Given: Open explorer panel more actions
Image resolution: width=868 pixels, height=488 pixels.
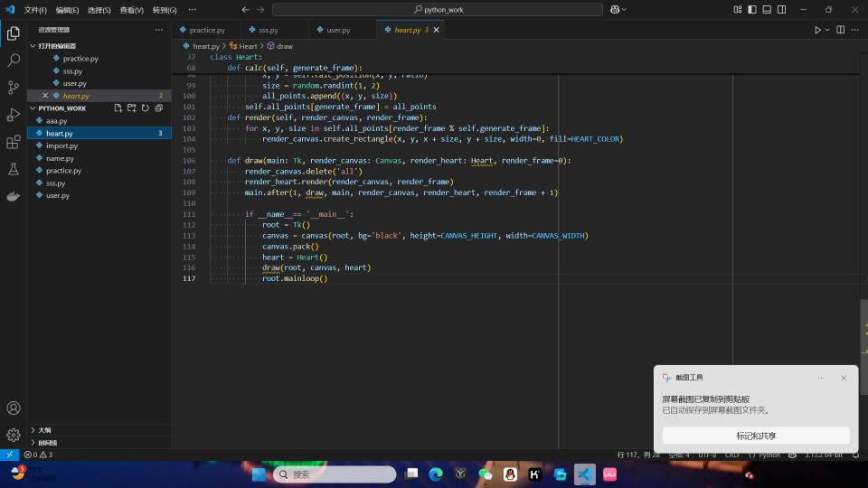Looking at the screenshot, I should [x=159, y=30].
